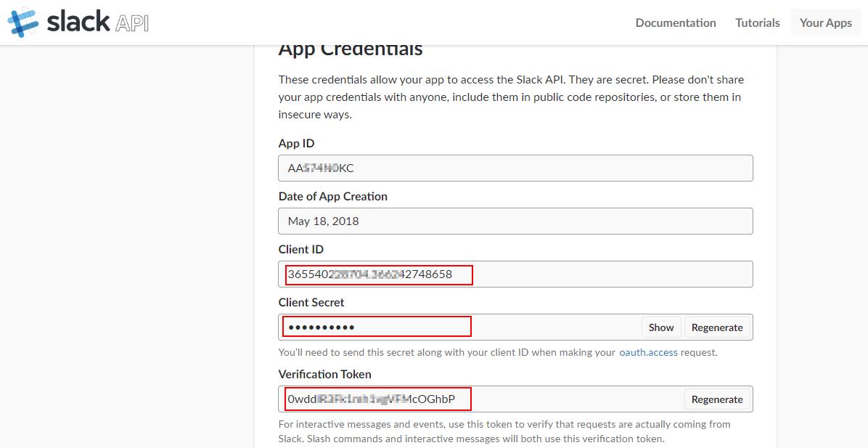Click the Client ID label

coord(301,249)
